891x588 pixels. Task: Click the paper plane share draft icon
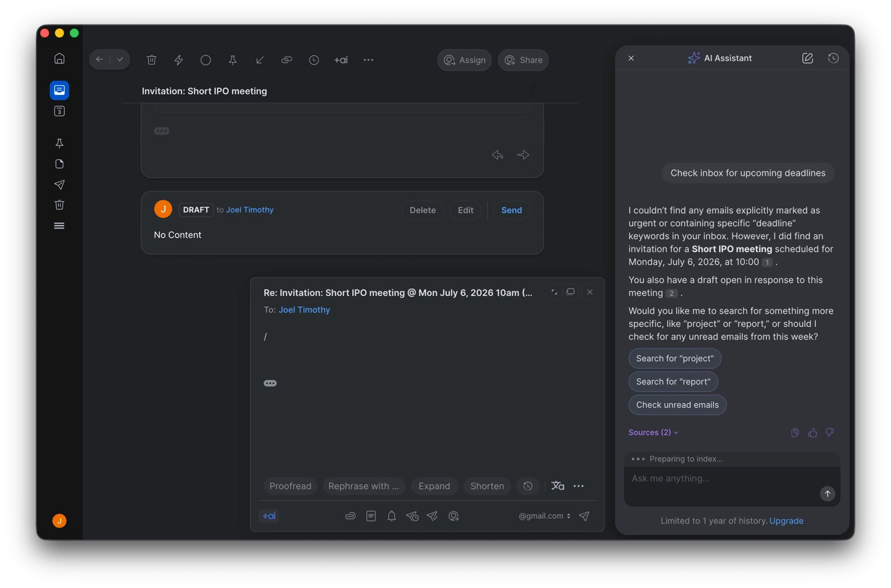tap(433, 516)
